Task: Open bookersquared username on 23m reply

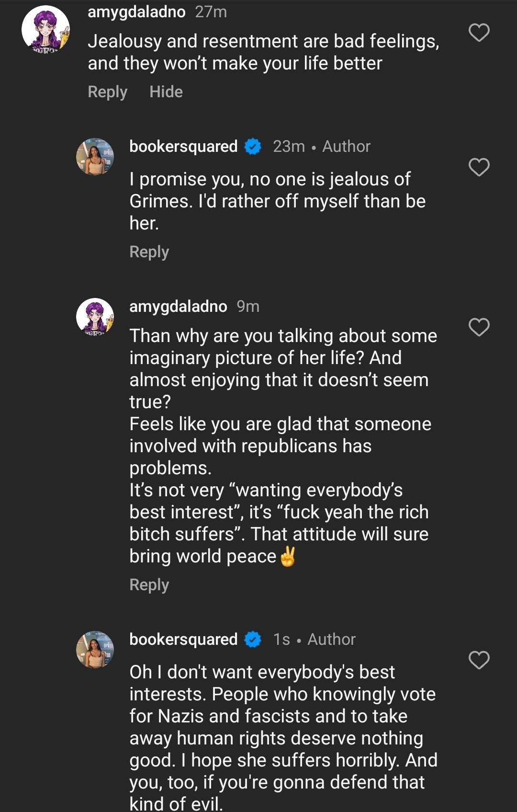Action: click(x=183, y=146)
